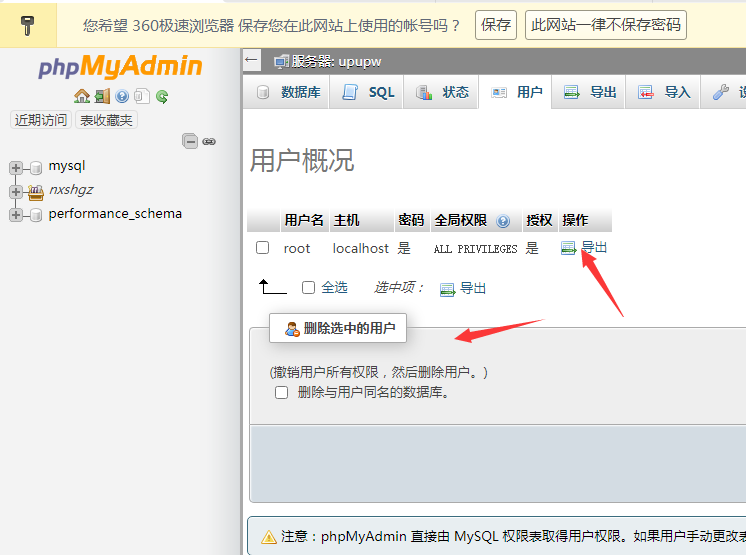The width and height of the screenshot is (746, 555).
Task: Click the help icon next to 全局权限
Action: (x=503, y=221)
